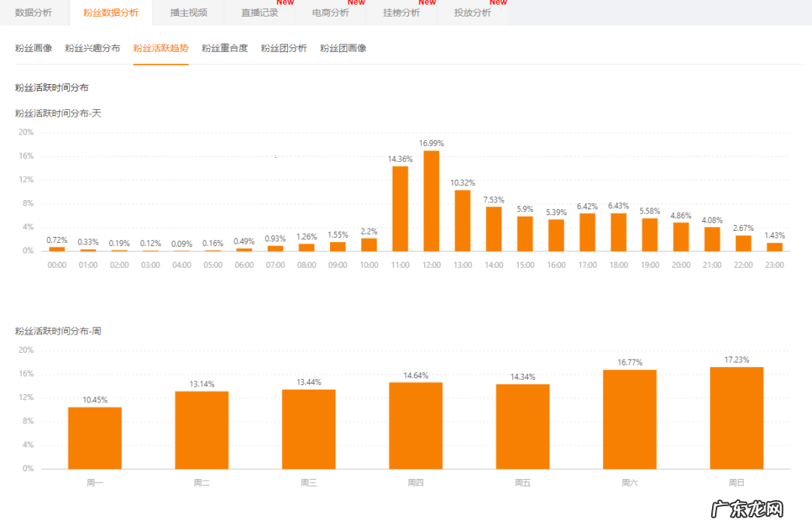Viewport: 812px width, 531px height.
Task: View the 粉丝兴趣分布 section
Action: [91, 47]
